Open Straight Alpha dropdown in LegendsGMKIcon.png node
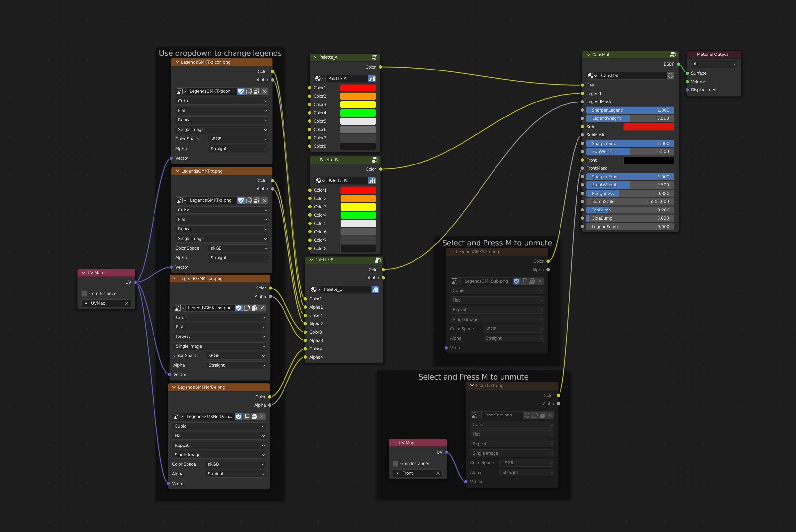This screenshot has height=532, width=796. pos(236,366)
